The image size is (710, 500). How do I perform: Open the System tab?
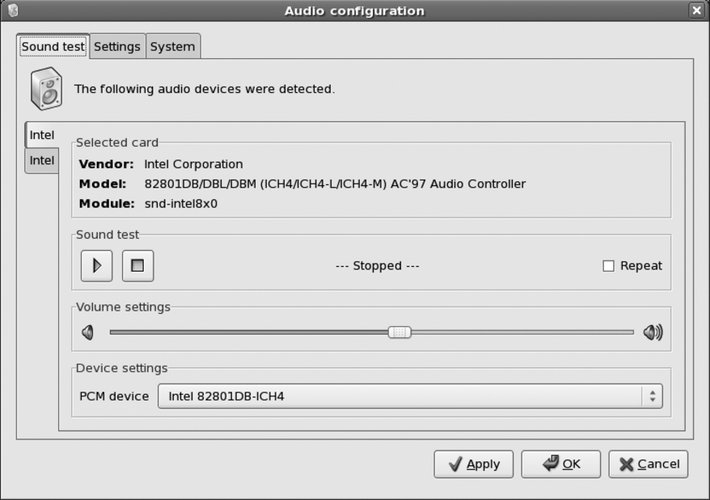click(x=173, y=46)
